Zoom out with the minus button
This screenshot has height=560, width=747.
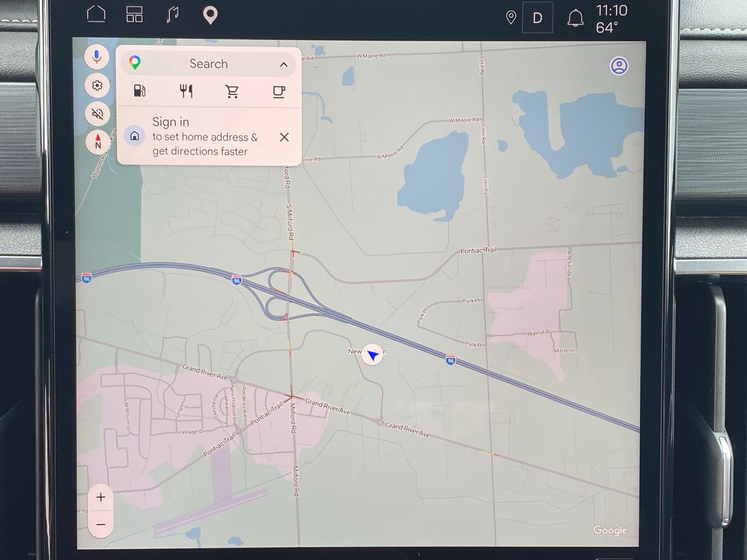pyautogui.click(x=100, y=524)
